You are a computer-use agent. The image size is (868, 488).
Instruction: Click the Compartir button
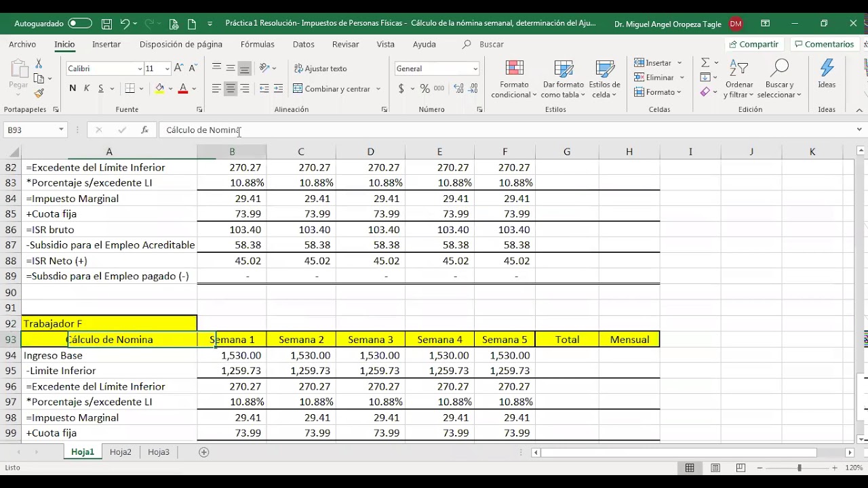753,44
